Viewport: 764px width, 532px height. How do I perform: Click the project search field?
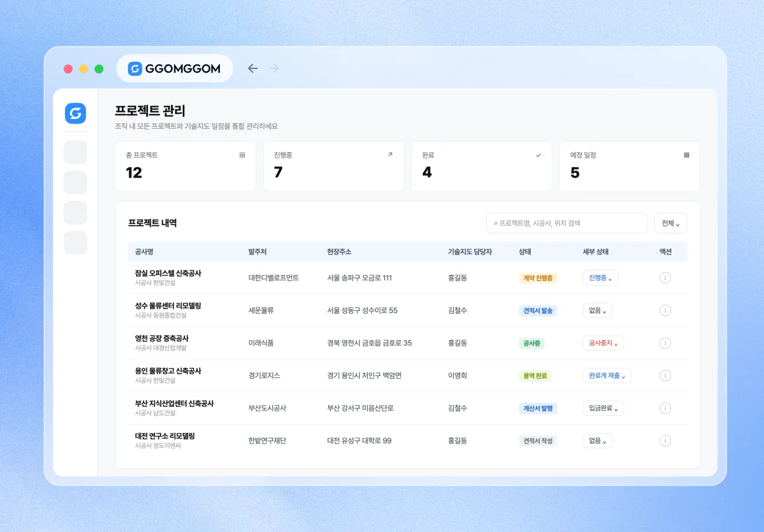tap(566, 223)
